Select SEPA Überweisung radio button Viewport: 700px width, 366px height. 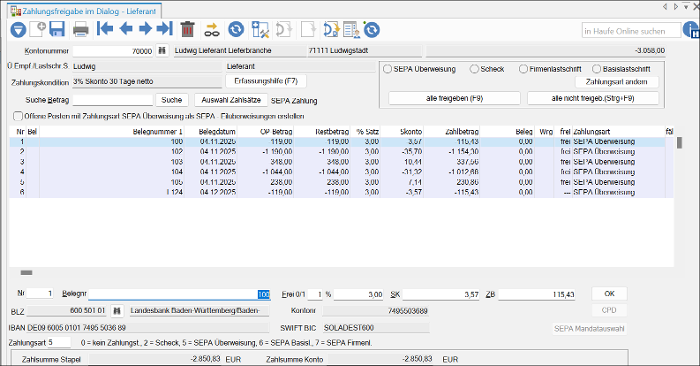pyautogui.click(x=388, y=69)
